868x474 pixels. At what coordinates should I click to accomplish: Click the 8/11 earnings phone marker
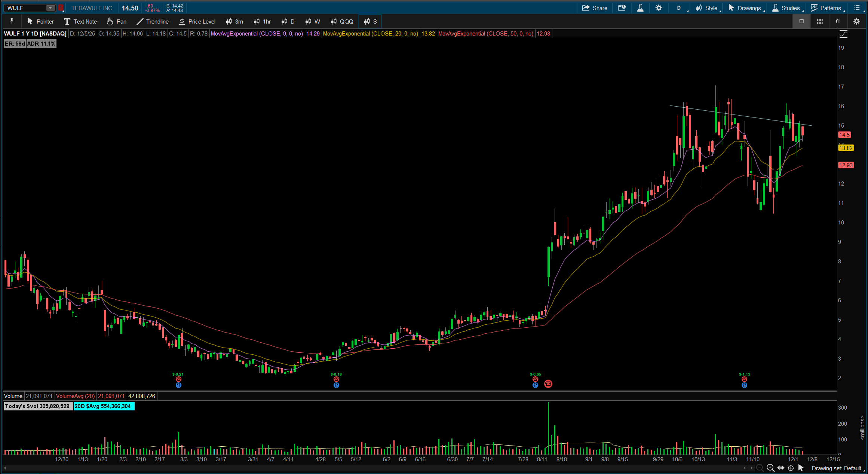pos(548,384)
